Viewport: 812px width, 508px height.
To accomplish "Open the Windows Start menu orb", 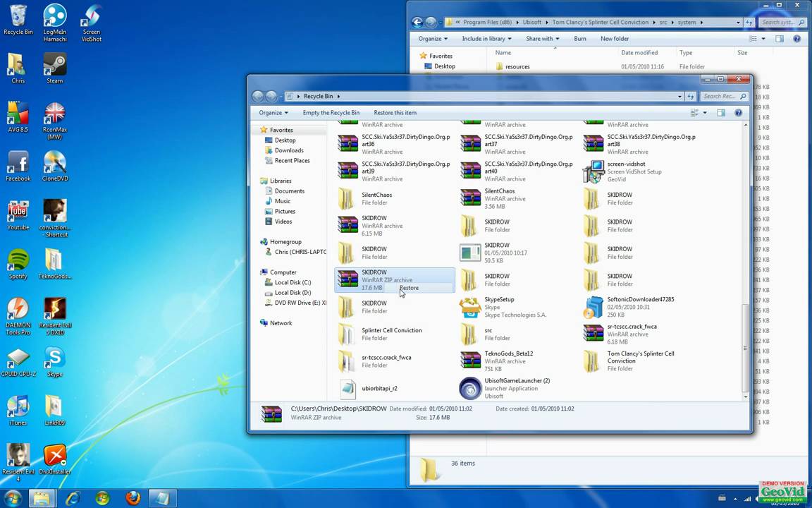I will [13, 498].
